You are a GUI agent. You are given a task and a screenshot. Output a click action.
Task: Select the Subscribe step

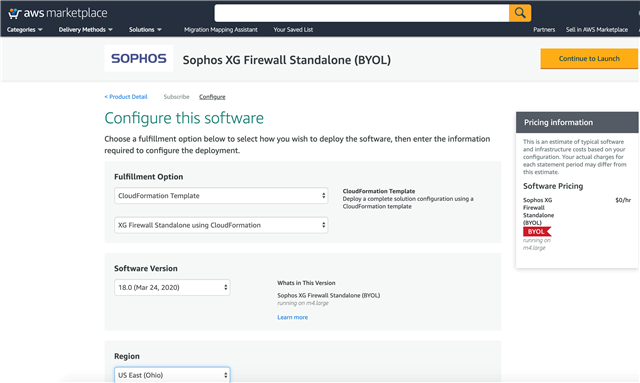coord(176,97)
